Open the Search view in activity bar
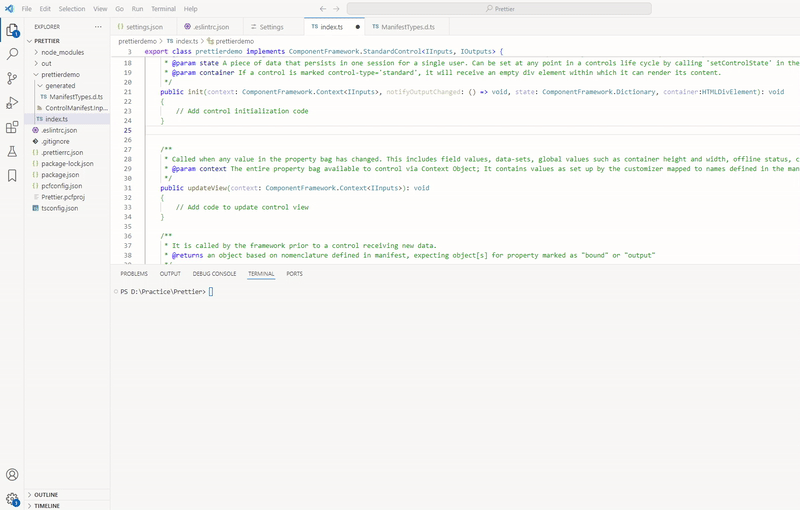 point(12,54)
